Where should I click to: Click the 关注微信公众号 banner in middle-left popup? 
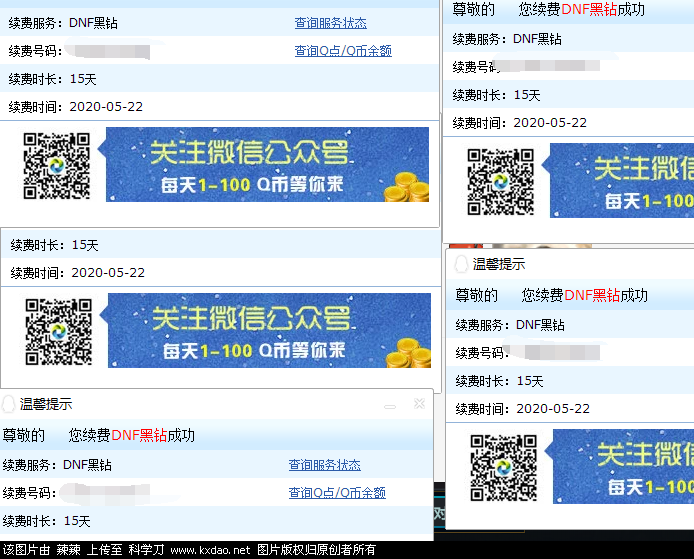point(265,331)
